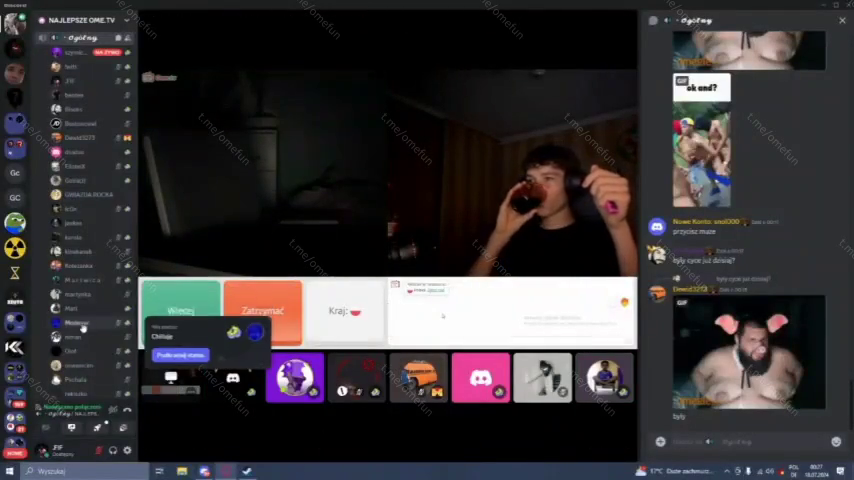Screen dimensions: 854x480
Task: Select the upper Gc server icon
Action: pos(15,173)
